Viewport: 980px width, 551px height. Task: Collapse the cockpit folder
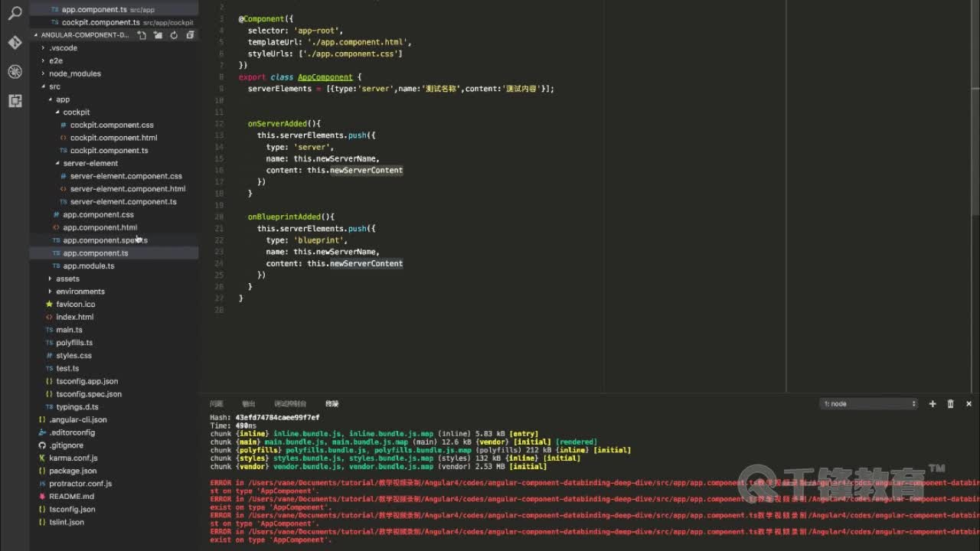tap(76, 112)
